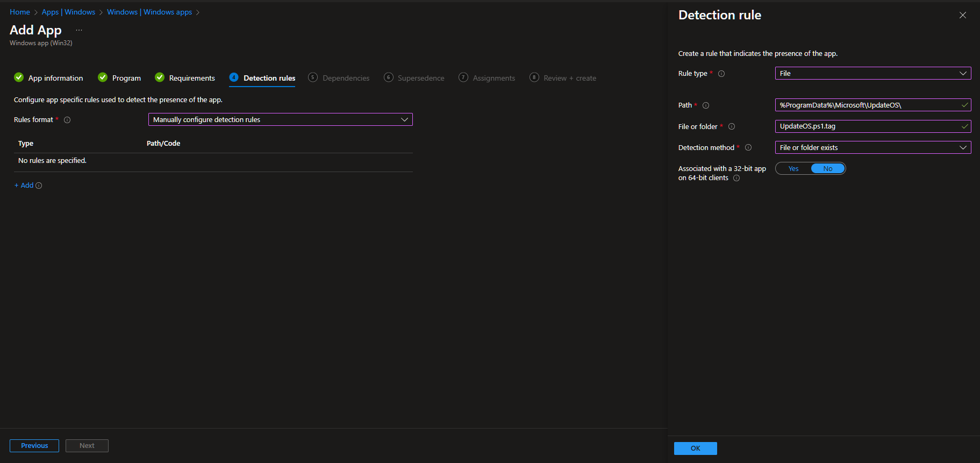The image size is (980, 463).
Task: Navigate to Home breadcrumb link
Action: coord(20,12)
